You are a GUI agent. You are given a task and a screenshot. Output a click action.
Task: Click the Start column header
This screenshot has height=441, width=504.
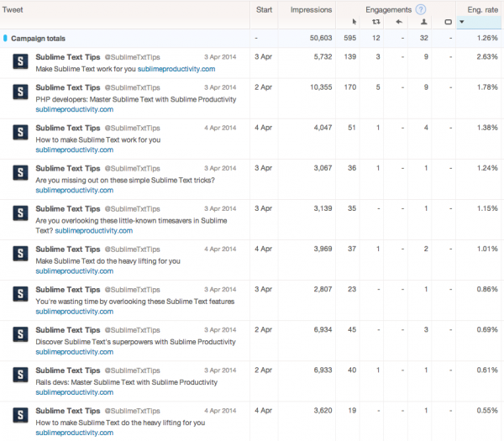264,9
